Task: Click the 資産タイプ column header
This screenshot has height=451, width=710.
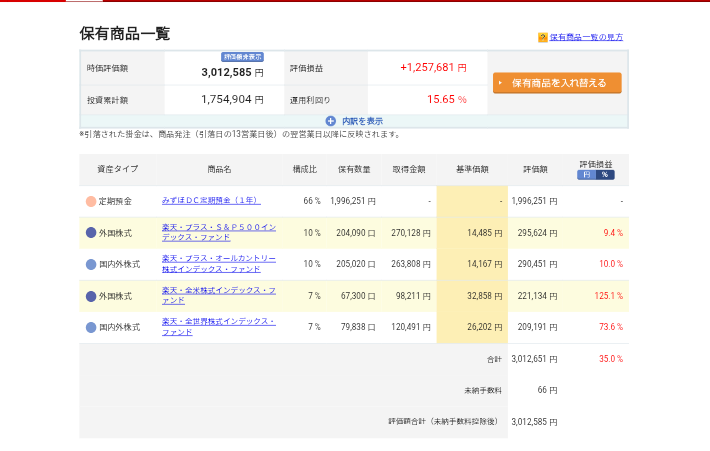Action: pyautogui.click(x=118, y=169)
